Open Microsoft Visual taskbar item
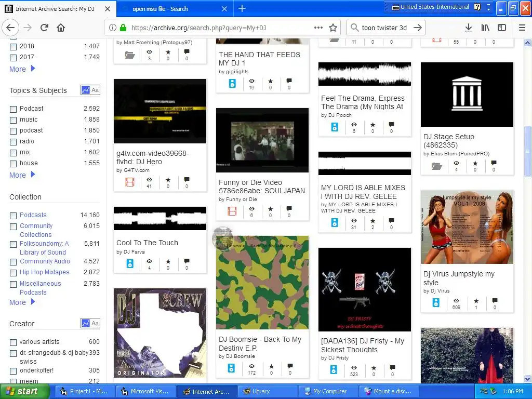This screenshot has width=532, height=399. coord(145,391)
